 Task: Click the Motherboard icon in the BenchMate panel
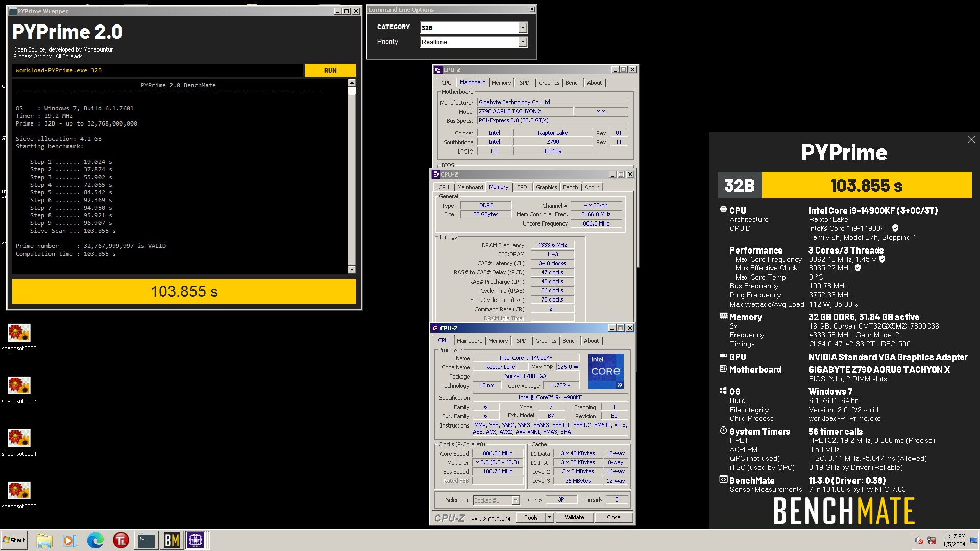tap(723, 369)
